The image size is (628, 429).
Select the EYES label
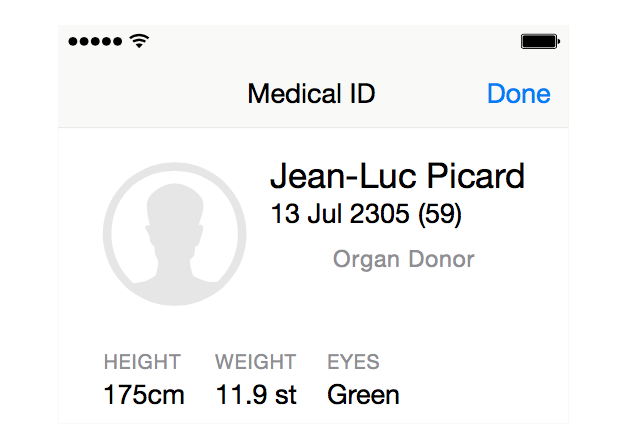[353, 362]
